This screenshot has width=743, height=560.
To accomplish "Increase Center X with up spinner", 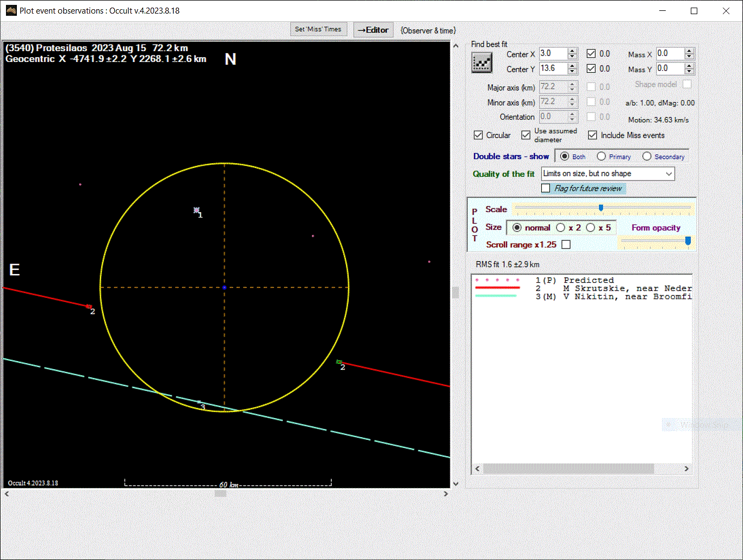I will pyautogui.click(x=572, y=51).
